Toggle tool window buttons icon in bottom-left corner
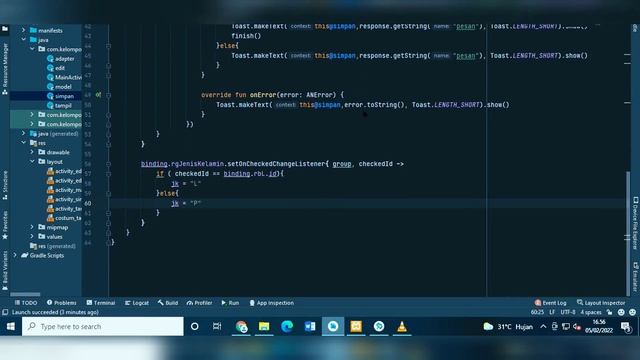 pyautogui.click(x=5, y=312)
